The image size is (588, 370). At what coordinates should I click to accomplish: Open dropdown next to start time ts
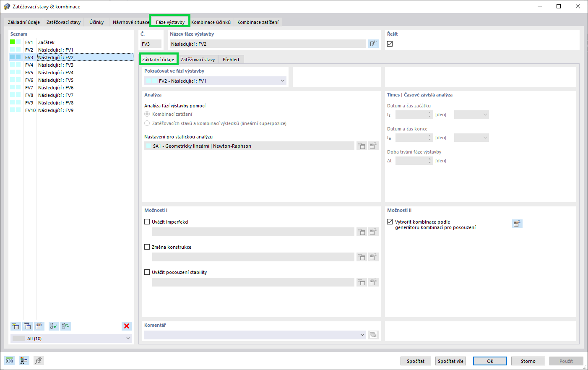[x=471, y=115]
